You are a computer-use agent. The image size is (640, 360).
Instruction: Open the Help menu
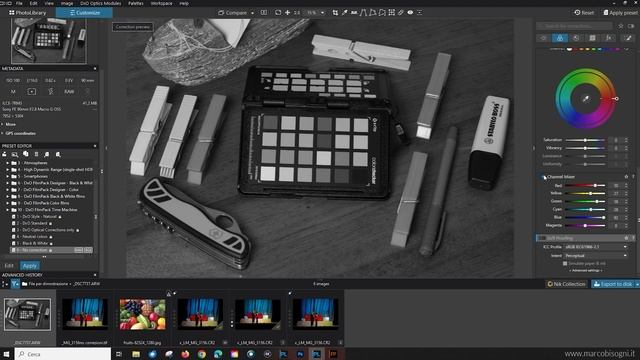click(x=184, y=3)
